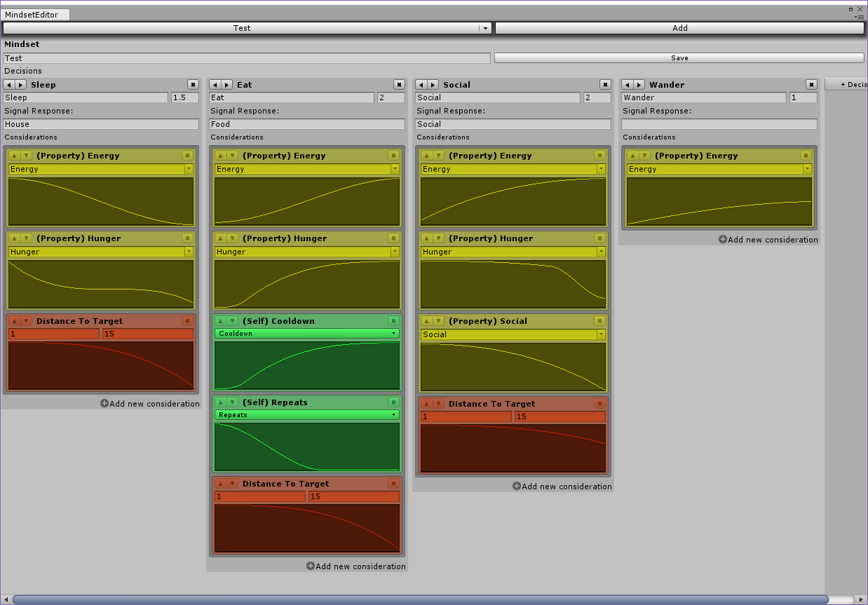Add a new decision column
The image size is (868, 605).
pyautogui.click(x=846, y=84)
